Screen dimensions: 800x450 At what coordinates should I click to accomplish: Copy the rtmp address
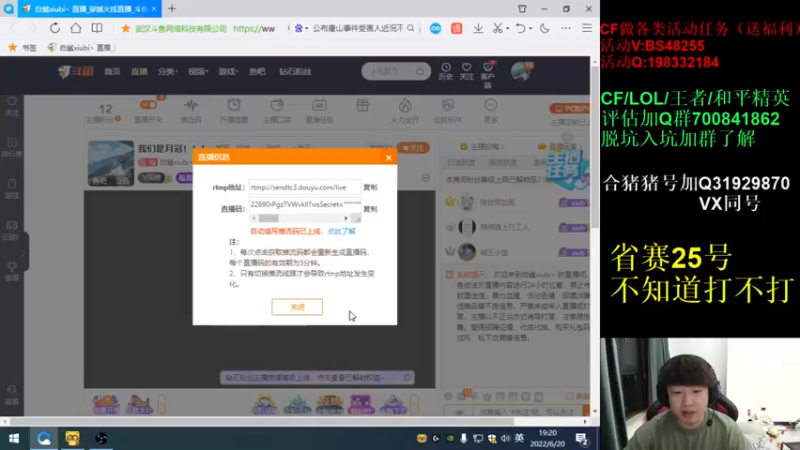tap(370, 187)
